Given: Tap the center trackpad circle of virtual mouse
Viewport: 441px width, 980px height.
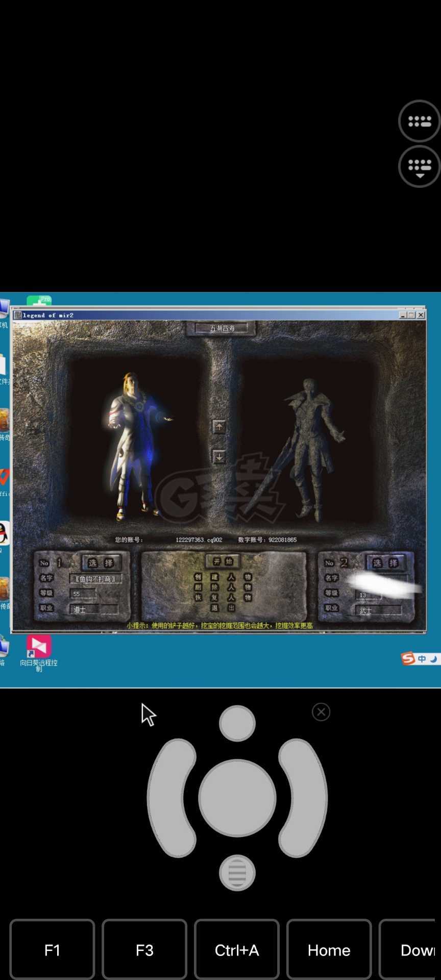Looking at the screenshot, I should [x=237, y=798].
